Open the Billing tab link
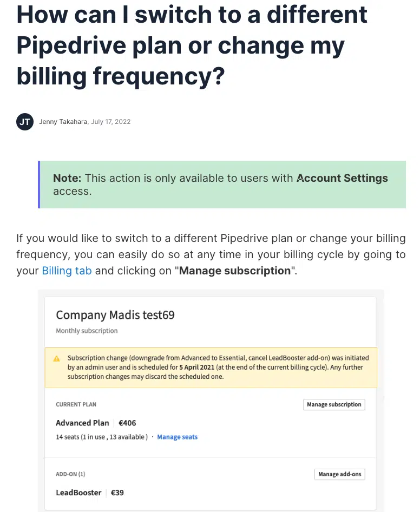Image resolution: width=420 pixels, height=512 pixels. [67, 271]
